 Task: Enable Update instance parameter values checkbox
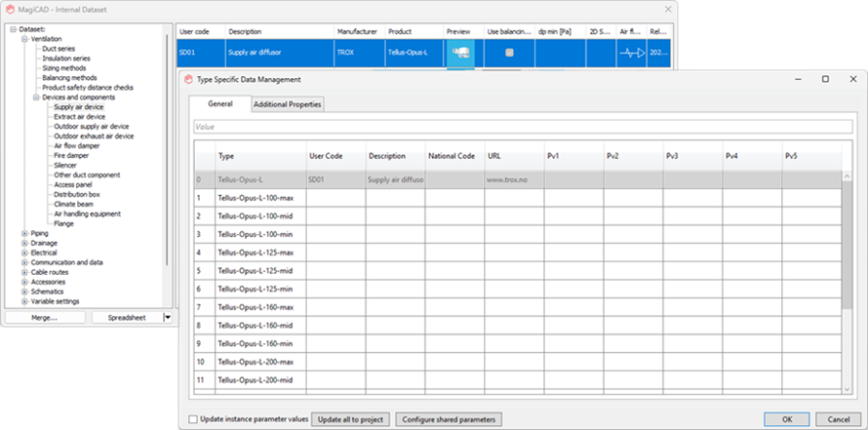pos(193,419)
